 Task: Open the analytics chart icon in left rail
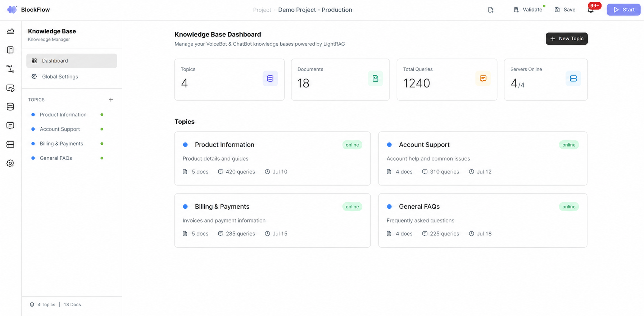[10, 31]
